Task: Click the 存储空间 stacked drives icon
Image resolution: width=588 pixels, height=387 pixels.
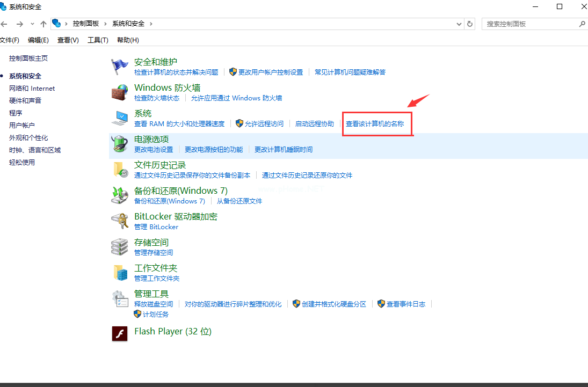Action: point(119,246)
